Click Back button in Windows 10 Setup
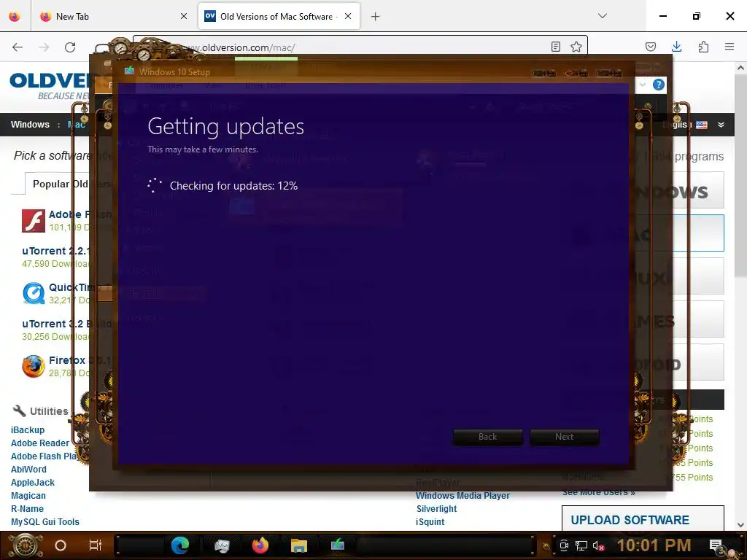 click(487, 437)
